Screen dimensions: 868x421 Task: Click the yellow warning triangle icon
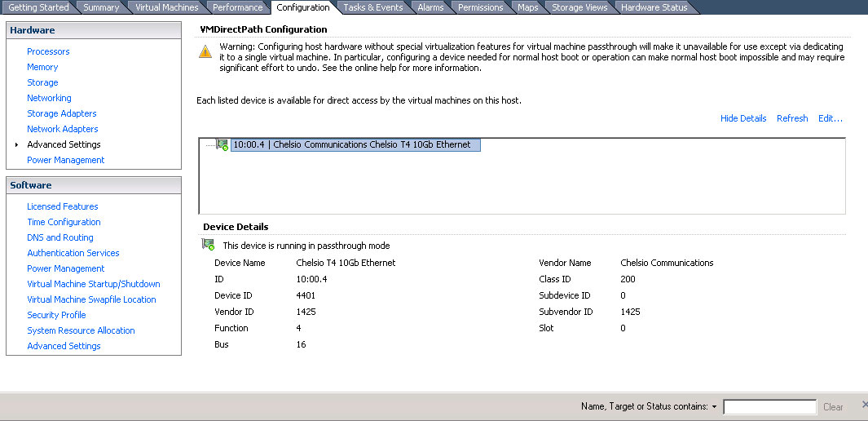point(205,51)
